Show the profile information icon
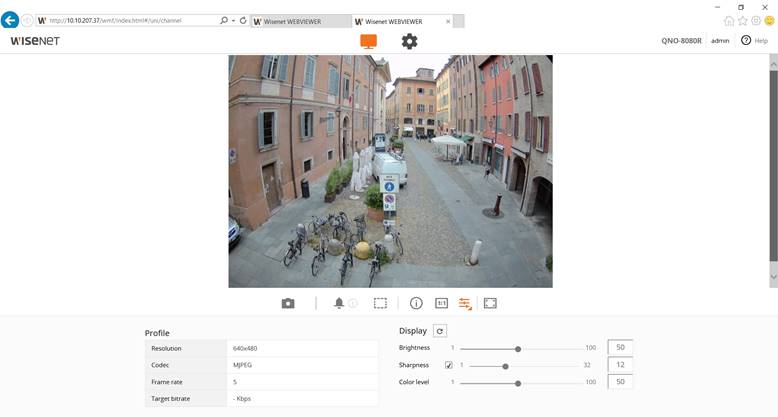 pos(416,303)
